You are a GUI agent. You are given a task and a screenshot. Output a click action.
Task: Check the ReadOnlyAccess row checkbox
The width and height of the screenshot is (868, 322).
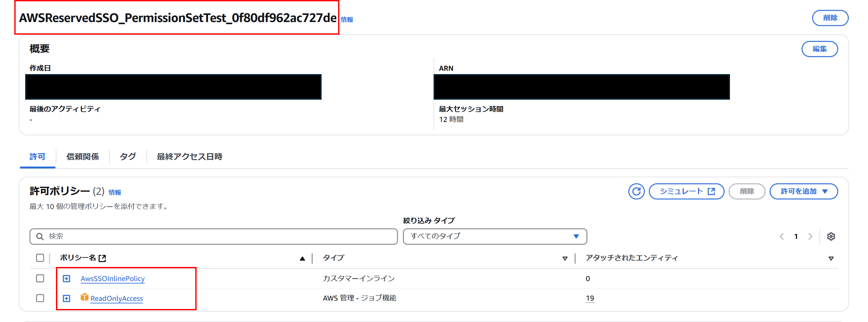click(40, 298)
